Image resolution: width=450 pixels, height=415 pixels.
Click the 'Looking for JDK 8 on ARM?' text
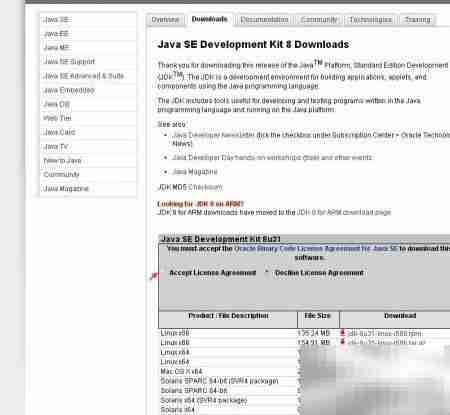tap(200, 204)
